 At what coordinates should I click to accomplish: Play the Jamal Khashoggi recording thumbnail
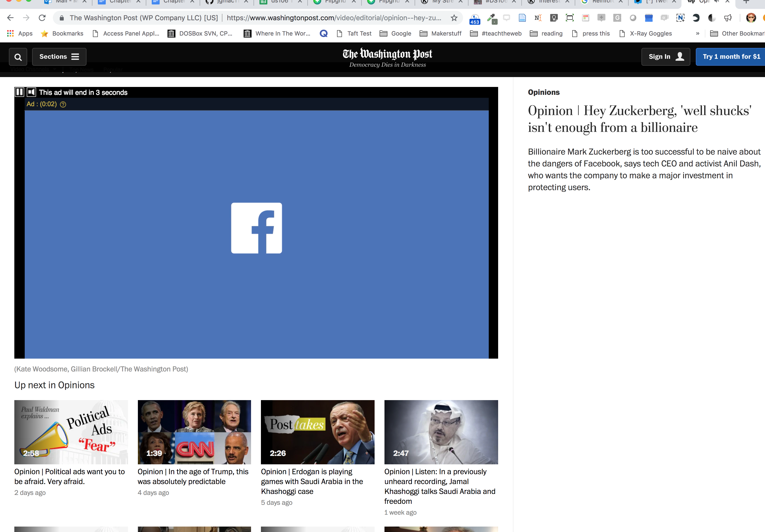[x=441, y=432]
